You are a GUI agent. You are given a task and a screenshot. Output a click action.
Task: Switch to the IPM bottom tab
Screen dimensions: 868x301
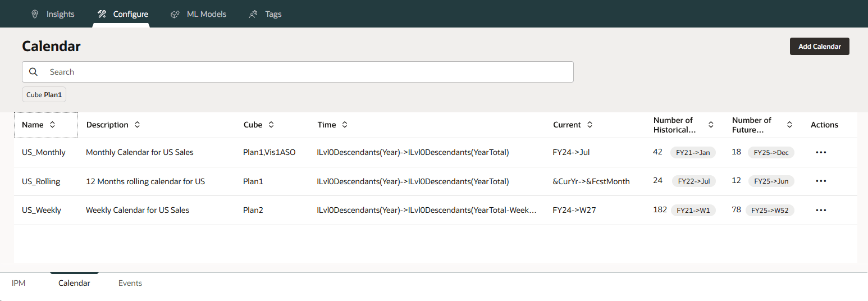click(19, 283)
